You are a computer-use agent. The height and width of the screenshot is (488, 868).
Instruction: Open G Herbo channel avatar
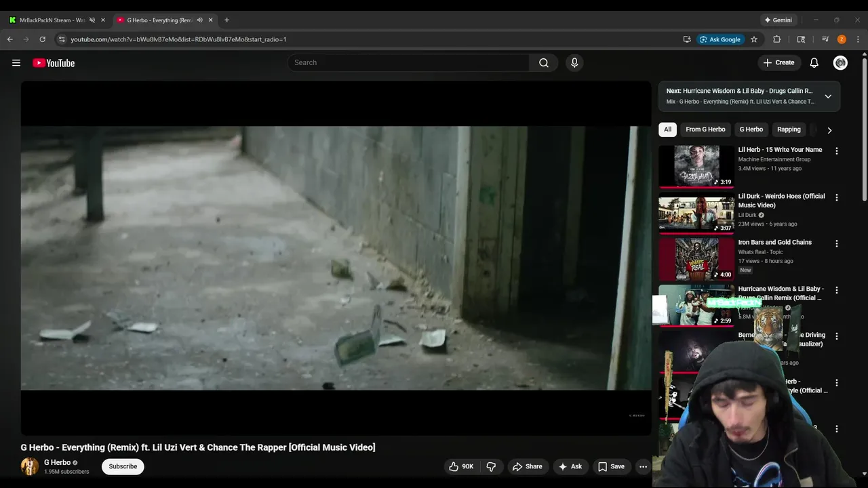point(30,466)
